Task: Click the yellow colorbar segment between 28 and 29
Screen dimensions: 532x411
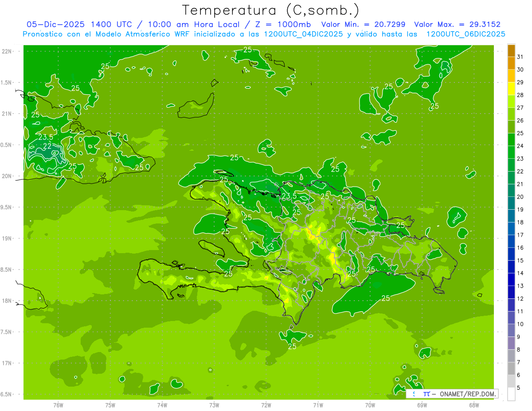Action: (511, 89)
